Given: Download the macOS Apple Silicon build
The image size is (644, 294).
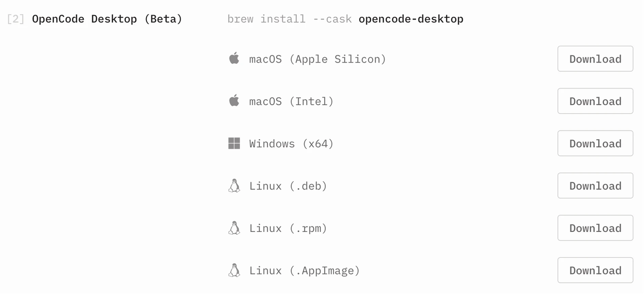Looking at the screenshot, I should click(595, 59).
